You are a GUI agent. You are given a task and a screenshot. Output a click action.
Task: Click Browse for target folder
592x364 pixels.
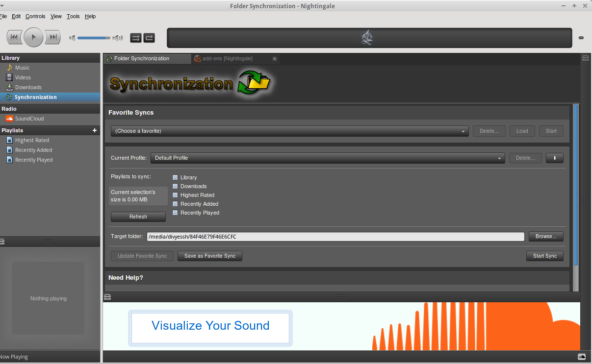point(546,237)
